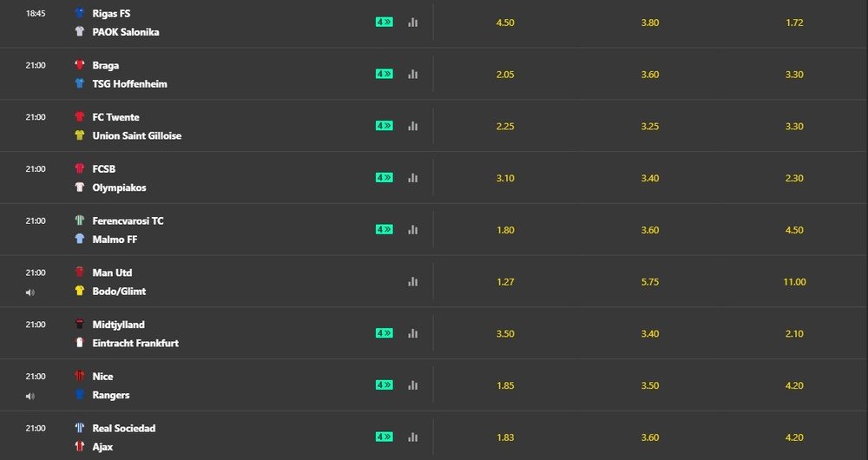
Task: Choose 1.83 odds for Real Sociedad
Action: 505,437
